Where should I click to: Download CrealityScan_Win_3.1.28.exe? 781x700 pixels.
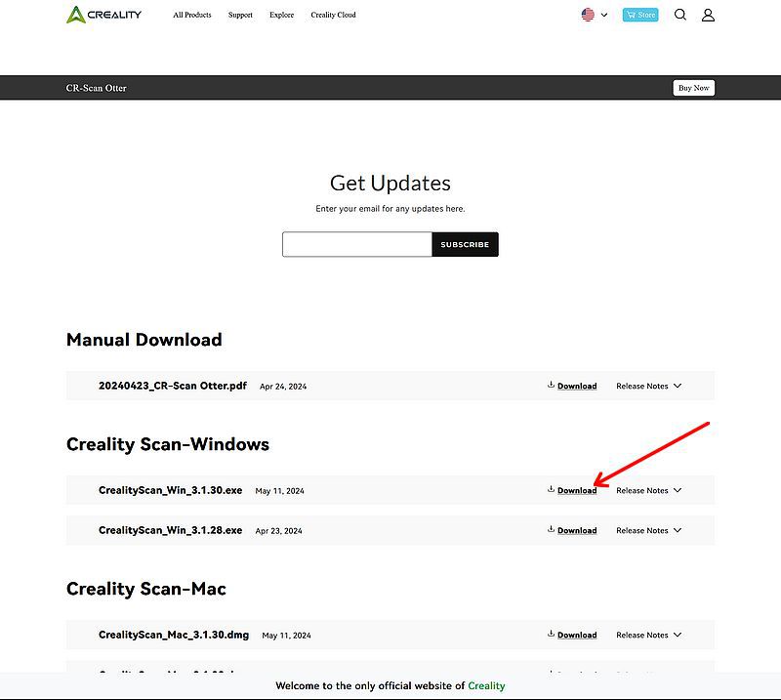coord(577,530)
